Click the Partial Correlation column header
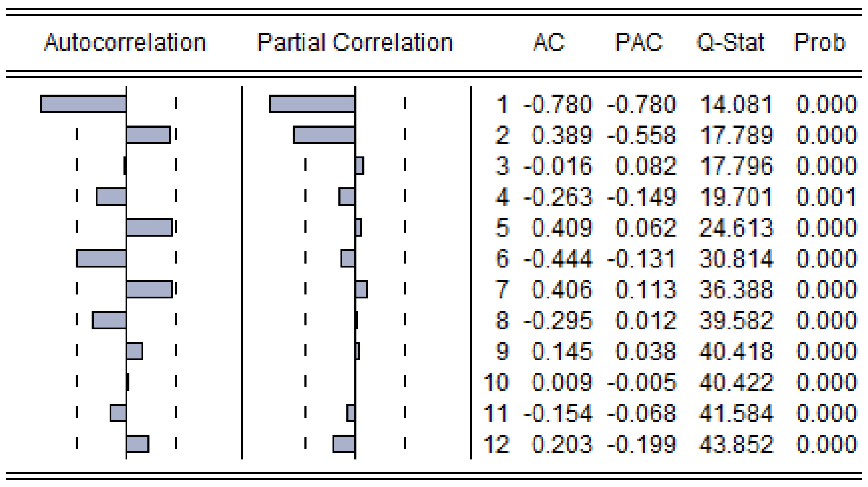Image resolution: width=868 pixels, height=487 pixels. (x=355, y=43)
